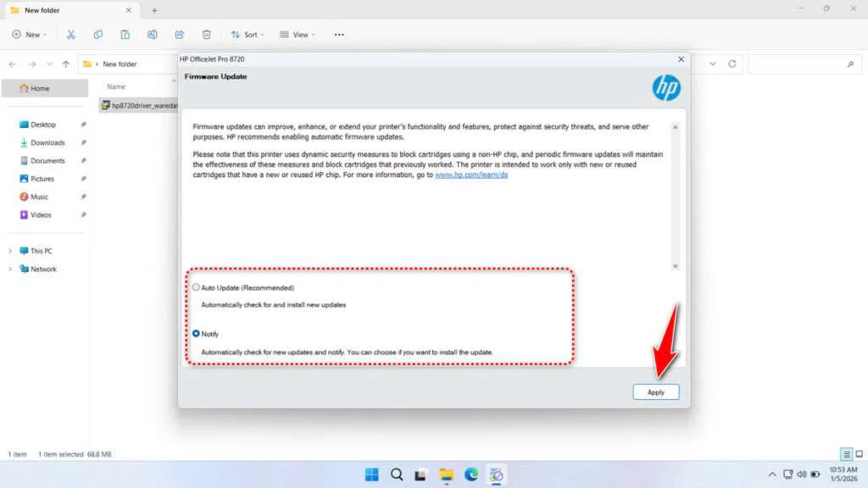This screenshot has width=868, height=488.
Task: Click the HP installer icon on the taskbar
Action: pyautogui.click(x=498, y=474)
